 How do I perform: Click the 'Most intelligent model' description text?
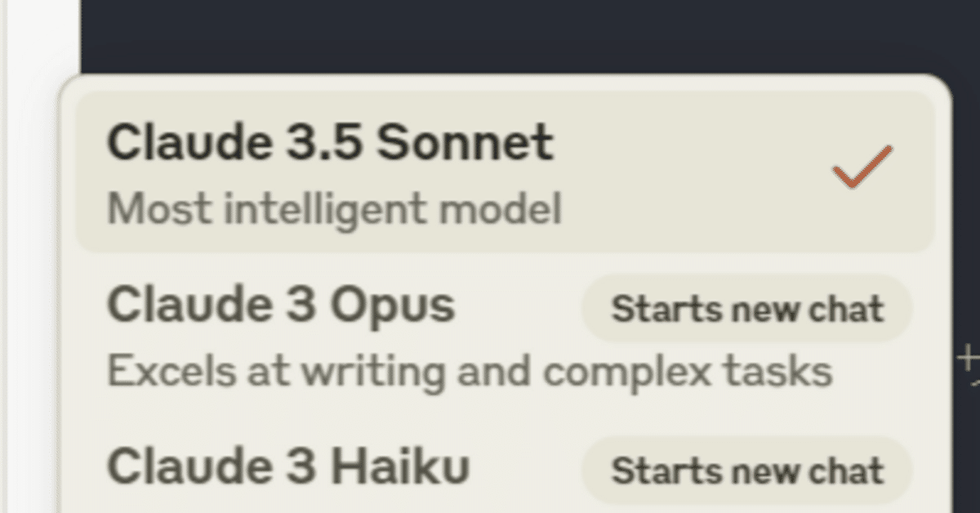(334, 209)
